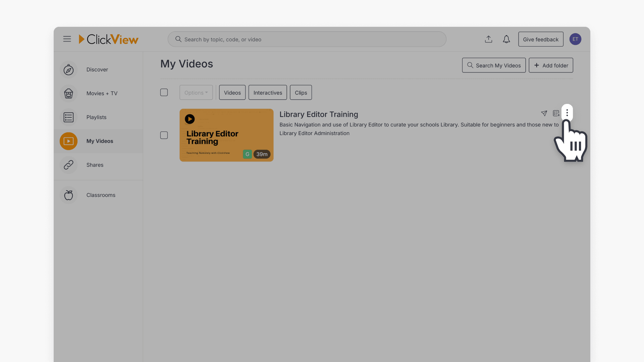The image size is (644, 362).
Task: Filter by Interactives tab
Action: tap(268, 93)
